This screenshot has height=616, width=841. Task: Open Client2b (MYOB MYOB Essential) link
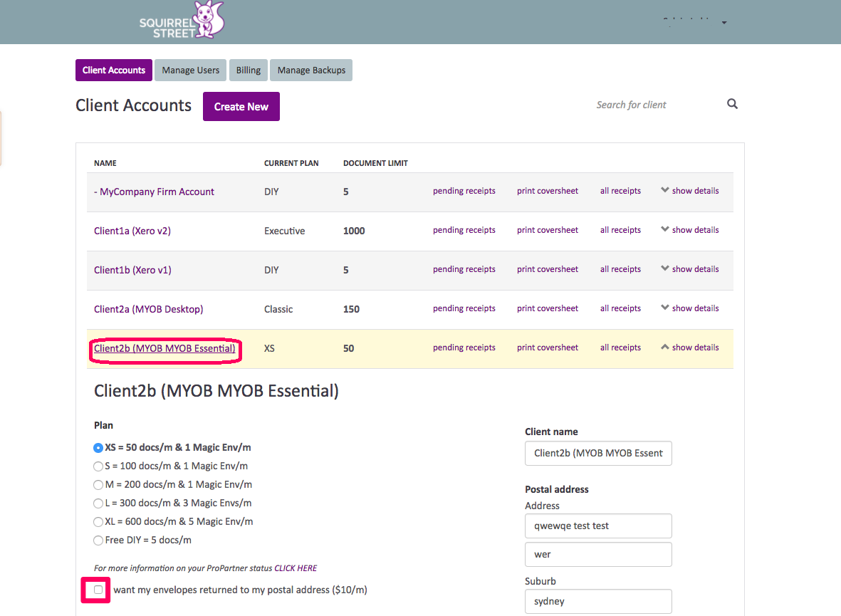(x=164, y=348)
